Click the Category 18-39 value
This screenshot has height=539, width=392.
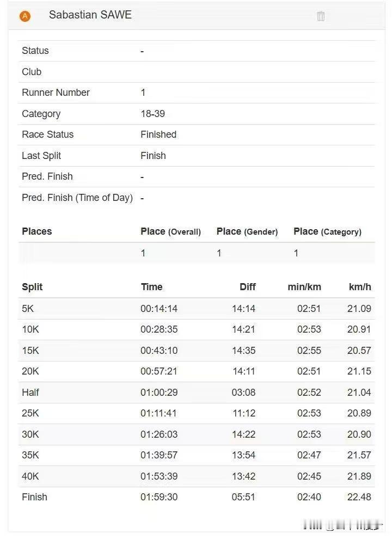coord(152,114)
